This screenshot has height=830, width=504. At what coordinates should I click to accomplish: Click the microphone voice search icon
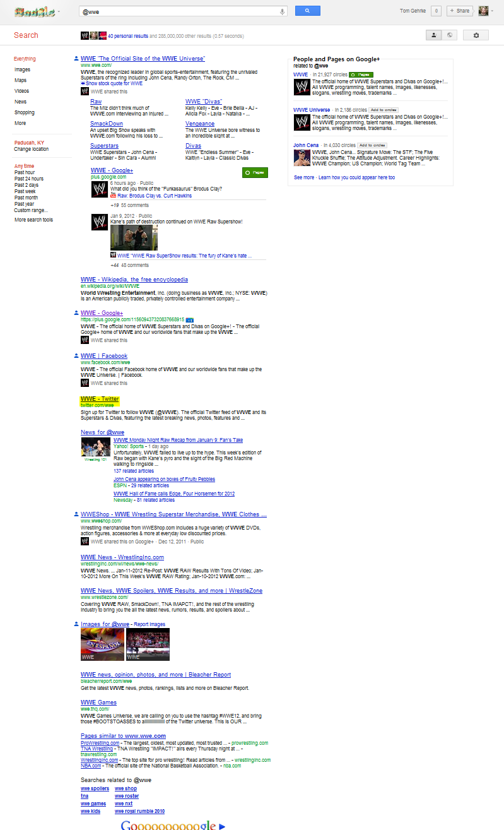point(282,11)
